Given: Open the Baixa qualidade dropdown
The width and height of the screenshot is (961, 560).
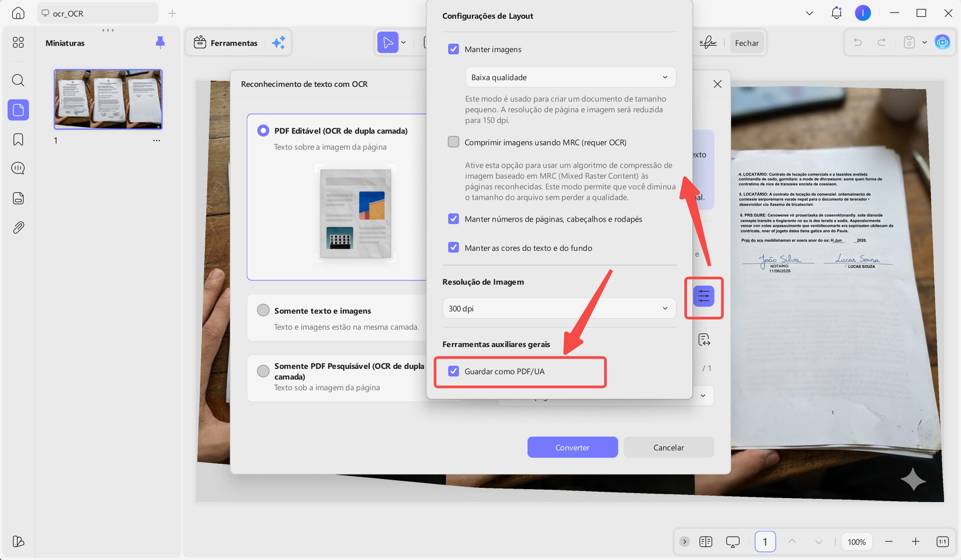Looking at the screenshot, I should click(570, 77).
